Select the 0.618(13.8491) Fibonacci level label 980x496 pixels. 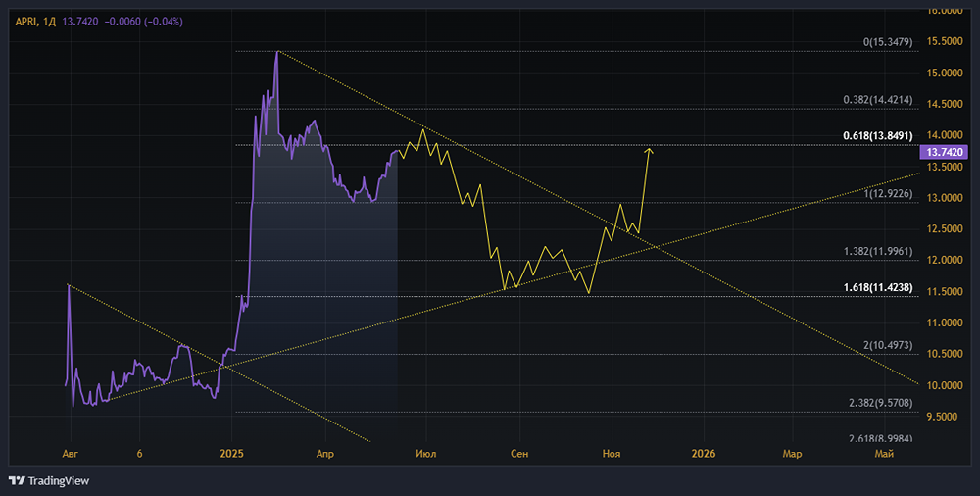pyautogui.click(x=877, y=135)
